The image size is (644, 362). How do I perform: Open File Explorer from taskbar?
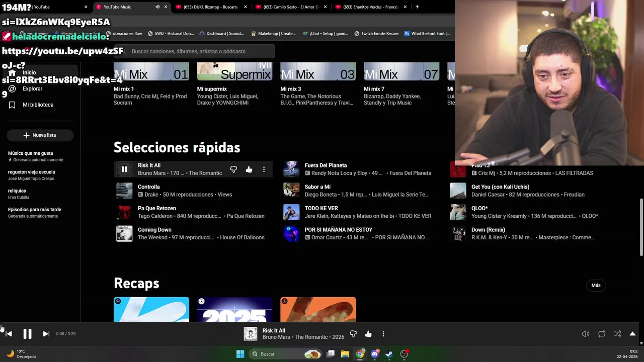point(345,354)
